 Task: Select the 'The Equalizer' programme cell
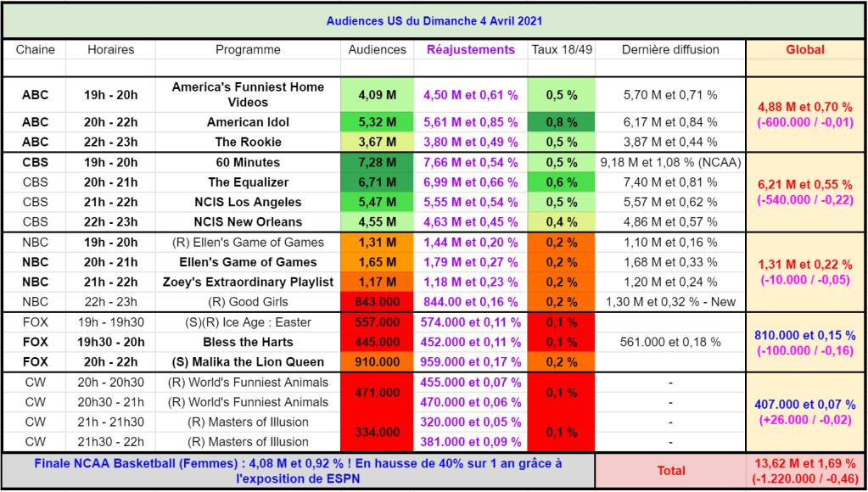point(248,182)
